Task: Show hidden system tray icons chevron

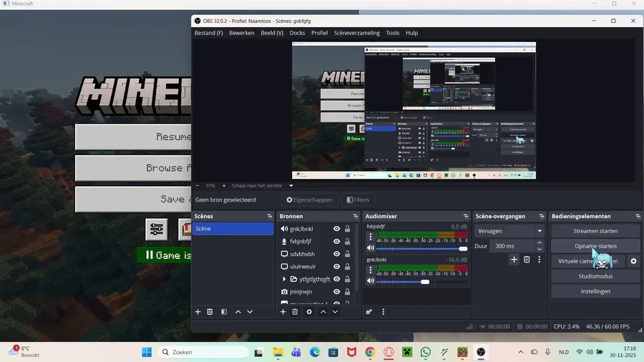Action: tap(520, 352)
